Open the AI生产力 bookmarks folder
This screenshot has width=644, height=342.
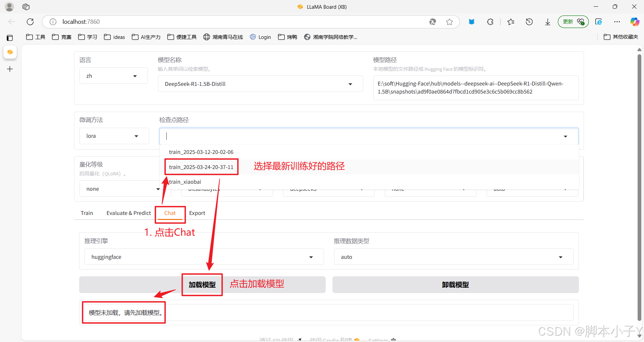point(146,37)
